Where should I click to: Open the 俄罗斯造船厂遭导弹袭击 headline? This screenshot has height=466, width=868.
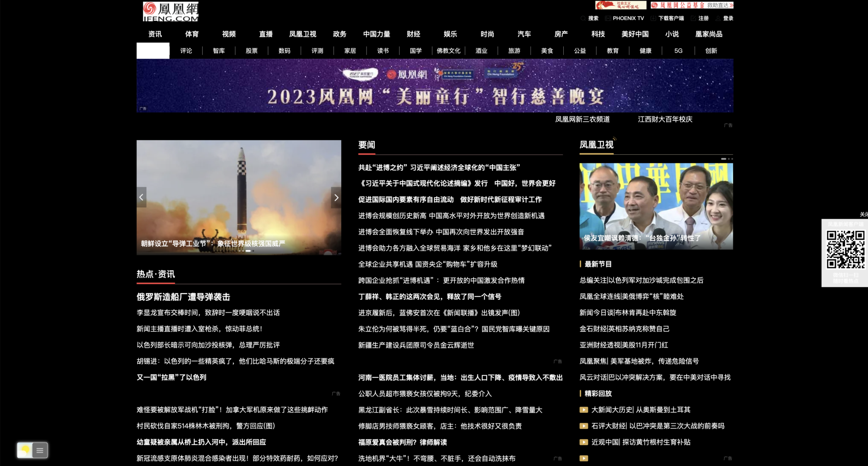[x=183, y=297]
